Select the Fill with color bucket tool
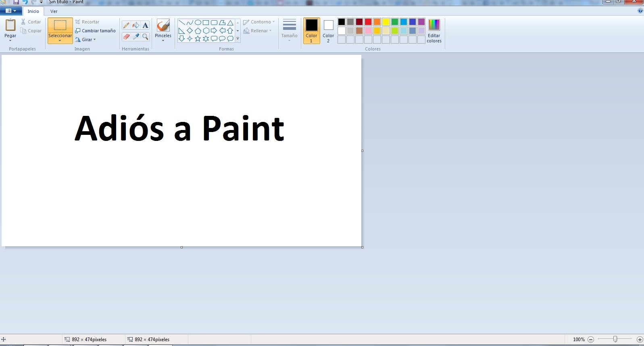The image size is (644, 346). [x=136, y=25]
